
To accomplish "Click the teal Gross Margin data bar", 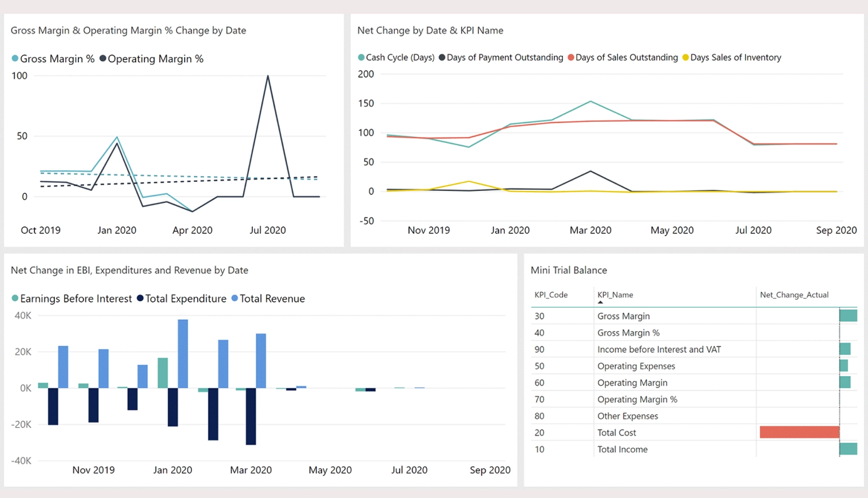I will tap(849, 316).
